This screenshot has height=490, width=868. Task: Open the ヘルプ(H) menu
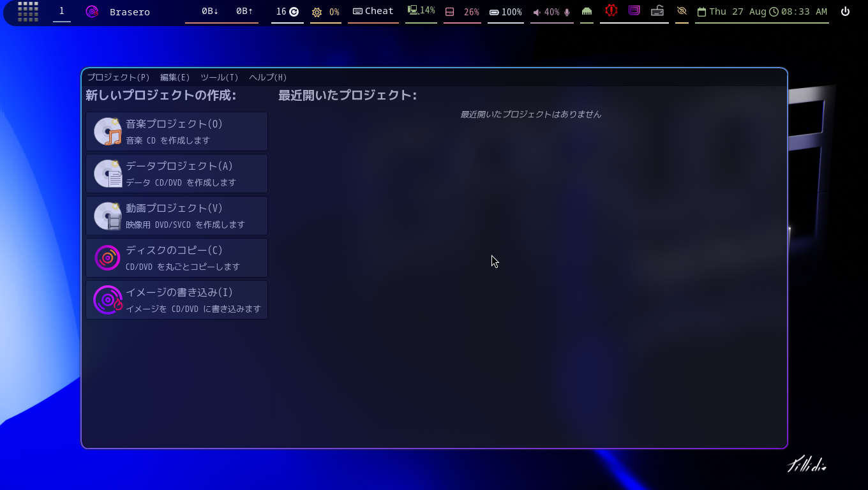click(268, 77)
